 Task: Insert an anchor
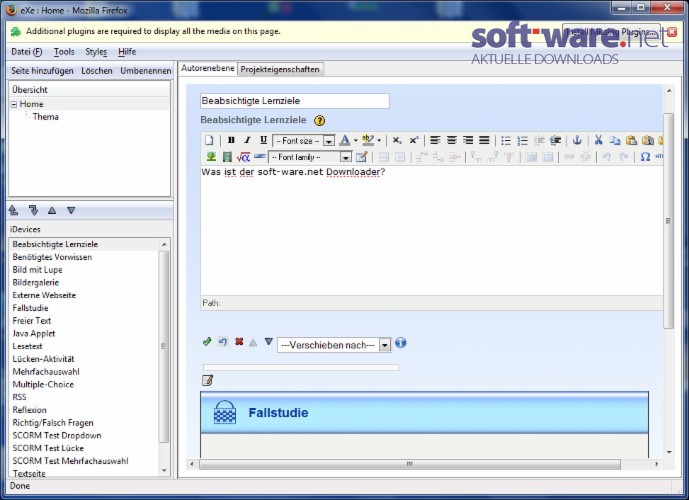tap(577, 140)
